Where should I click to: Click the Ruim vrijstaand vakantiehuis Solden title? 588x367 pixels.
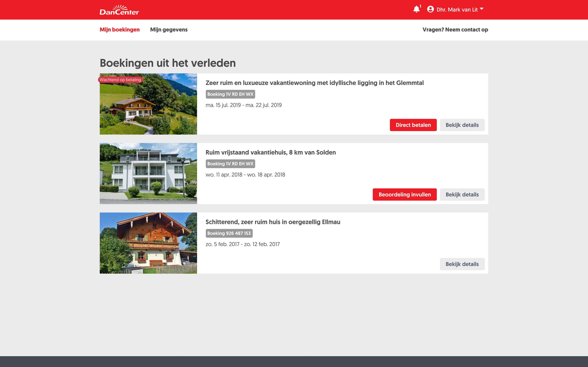[270, 152]
